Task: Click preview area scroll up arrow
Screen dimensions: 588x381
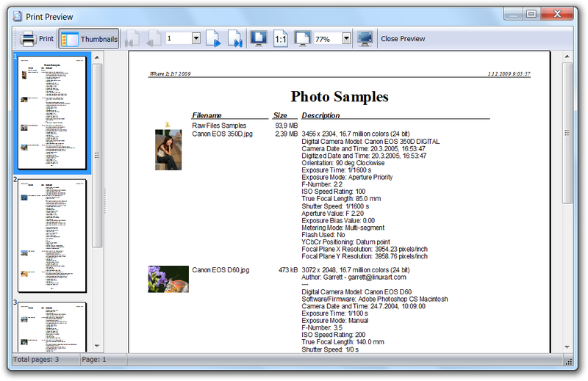Action: 567,57
